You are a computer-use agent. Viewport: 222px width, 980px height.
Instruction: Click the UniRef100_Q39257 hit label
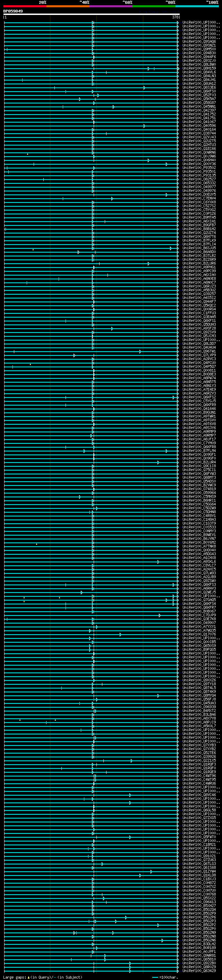point(199,294)
